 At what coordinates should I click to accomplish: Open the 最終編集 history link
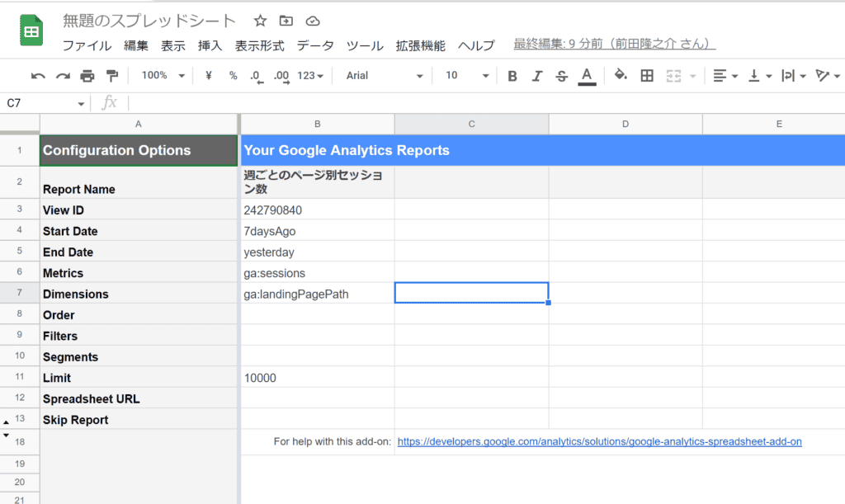(614, 45)
